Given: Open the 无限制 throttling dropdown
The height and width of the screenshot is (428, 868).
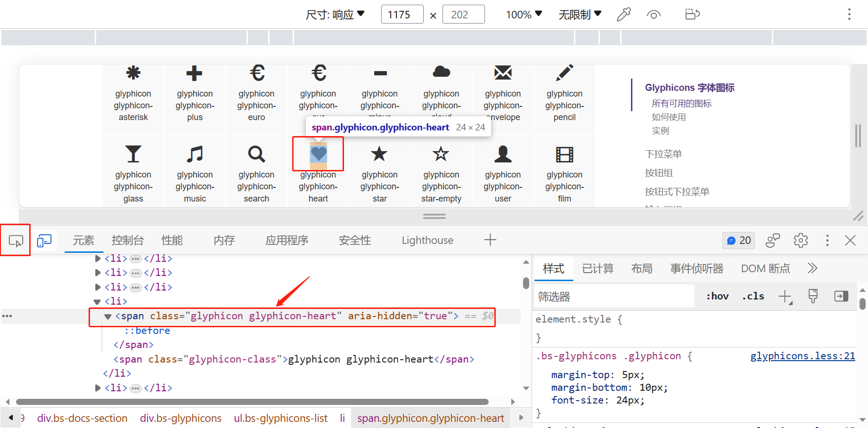Looking at the screenshot, I should point(580,15).
